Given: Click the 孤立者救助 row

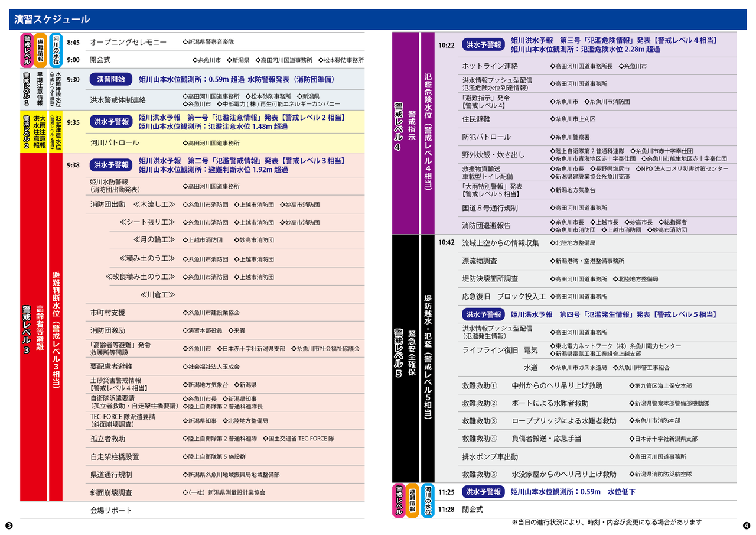Looking at the screenshot, I should point(225,439).
